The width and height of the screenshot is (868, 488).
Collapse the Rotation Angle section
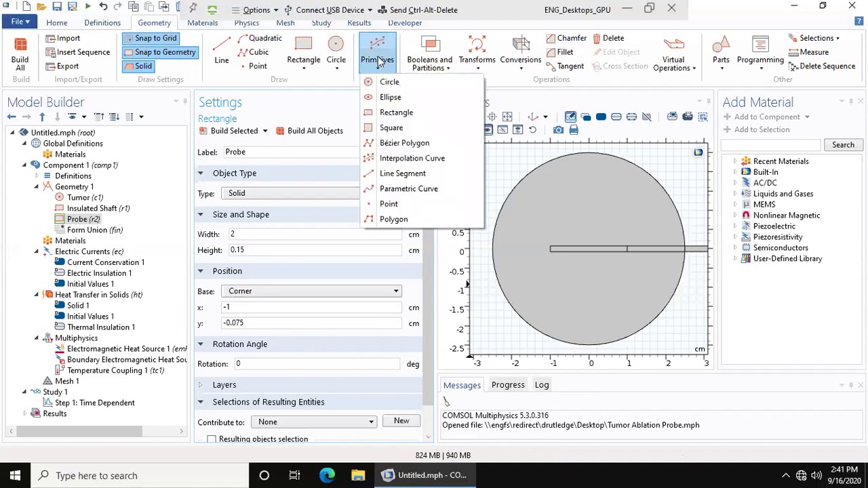[x=201, y=344]
